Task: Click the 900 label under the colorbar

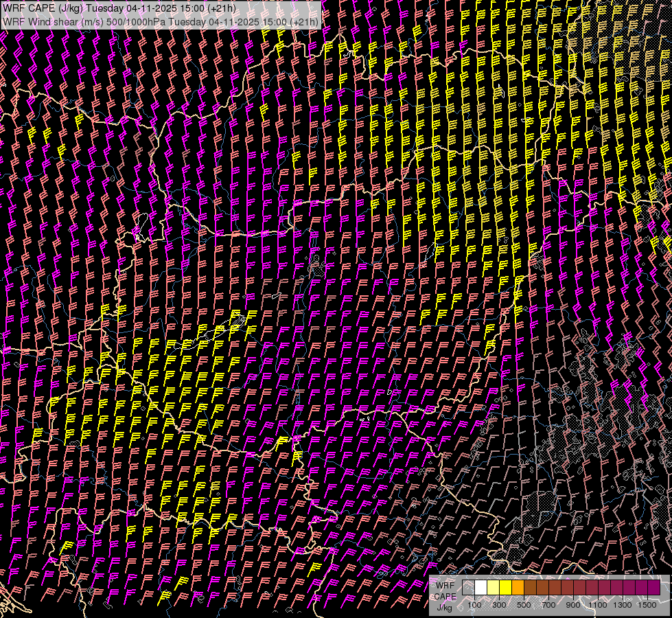Action: pyautogui.click(x=573, y=605)
